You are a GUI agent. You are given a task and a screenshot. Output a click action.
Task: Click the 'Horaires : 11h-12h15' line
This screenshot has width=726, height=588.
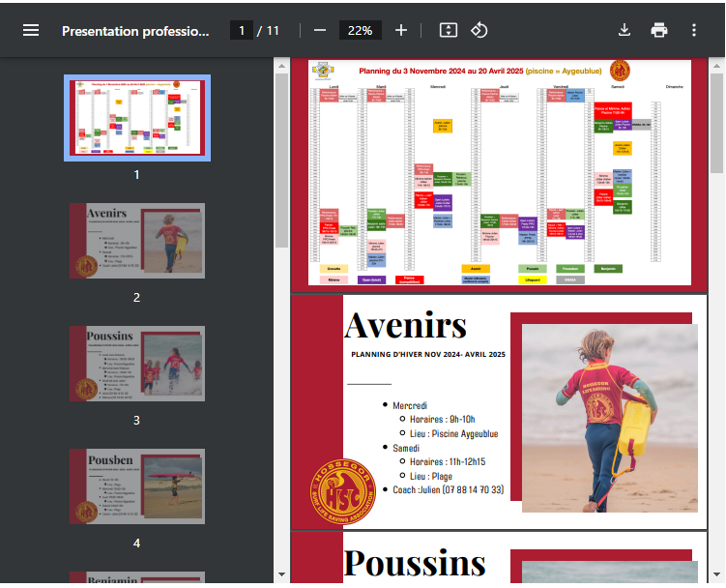pyautogui.click(x=448, y=462)
